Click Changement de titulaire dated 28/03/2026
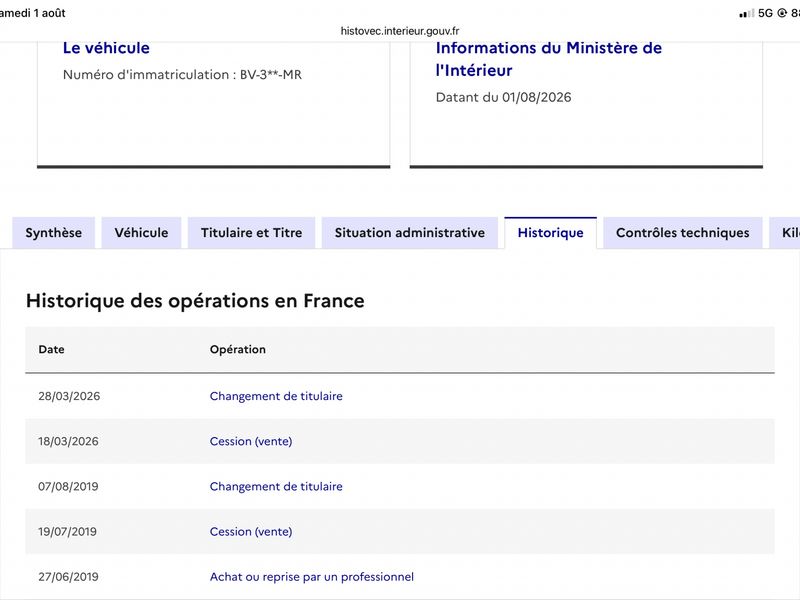 (276, 396)
